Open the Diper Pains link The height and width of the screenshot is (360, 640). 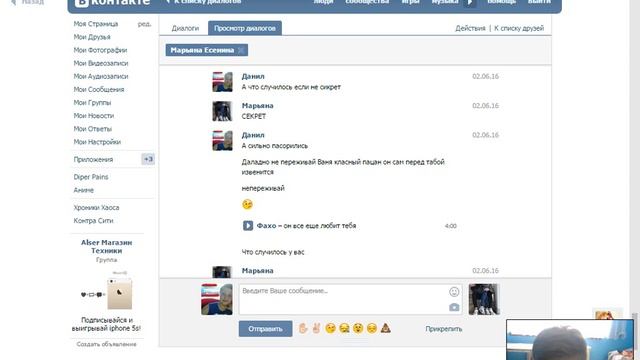pyautogui.click(x=91, y=177)
